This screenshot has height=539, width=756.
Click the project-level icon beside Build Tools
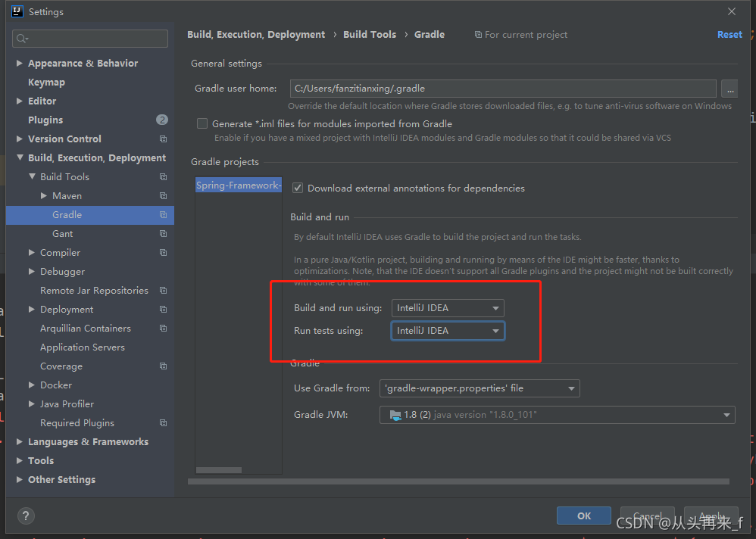point(164,177)
